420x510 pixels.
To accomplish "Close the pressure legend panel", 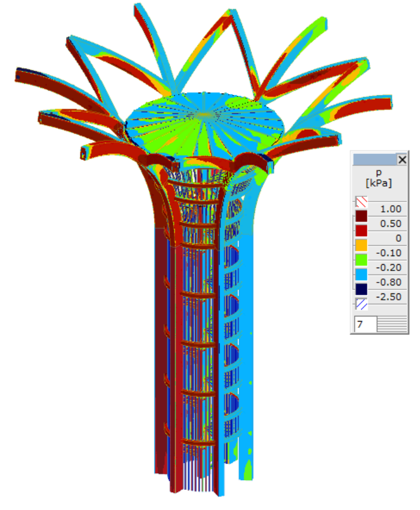I will point(402,160).
